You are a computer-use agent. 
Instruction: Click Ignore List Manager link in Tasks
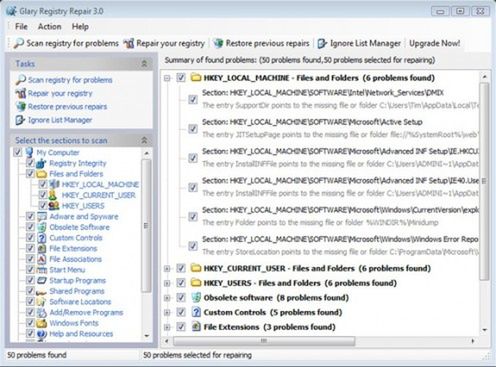(60, 120)
